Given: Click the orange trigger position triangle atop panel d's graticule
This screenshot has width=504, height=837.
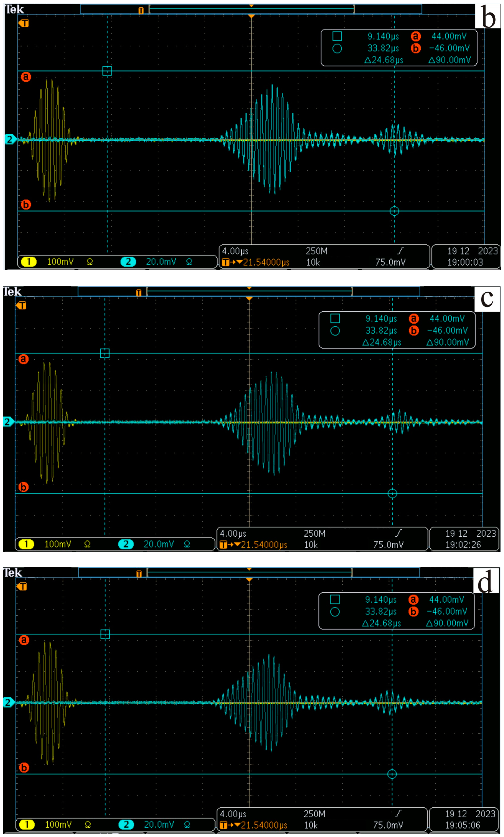Looking at the screenshot, I should [x=249, y=579].
